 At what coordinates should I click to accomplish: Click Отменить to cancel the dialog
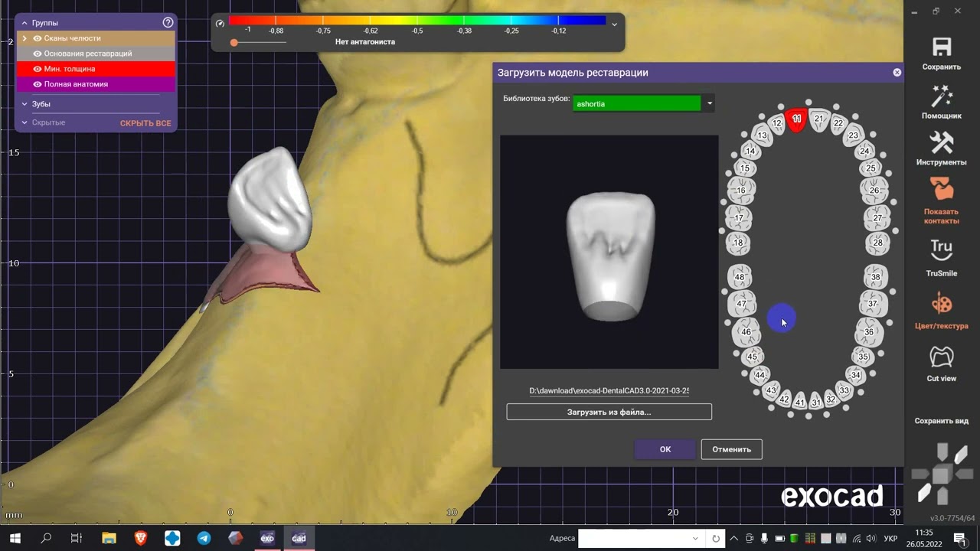pyautogui.click(x=731, y=449)
